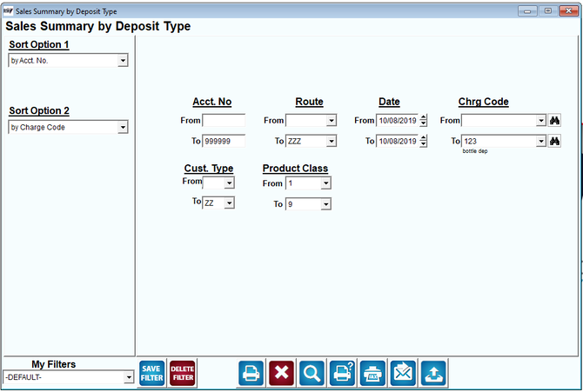Click the SAVE FILTER button
The height and width of the screenshot is (392, 583).
[151, 374]
